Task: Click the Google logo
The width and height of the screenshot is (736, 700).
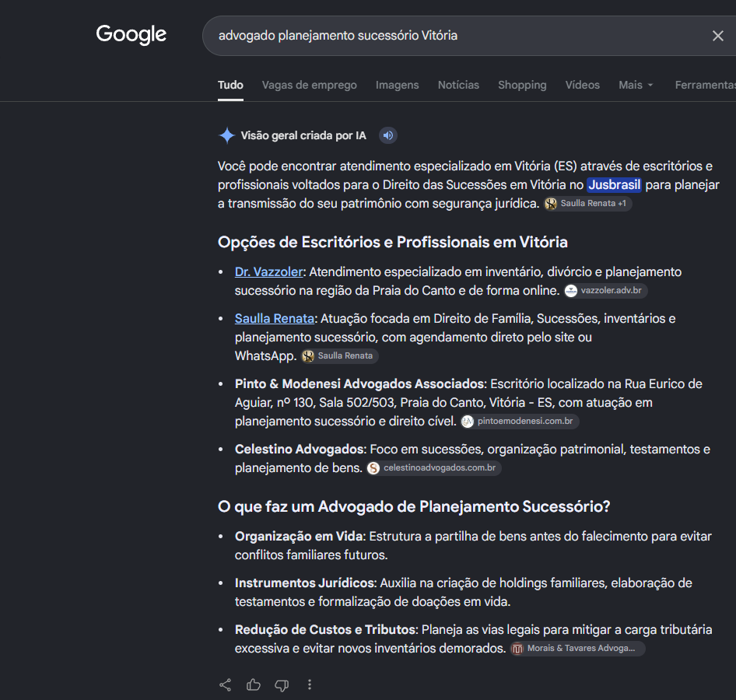Action: (x=131, y=34)
